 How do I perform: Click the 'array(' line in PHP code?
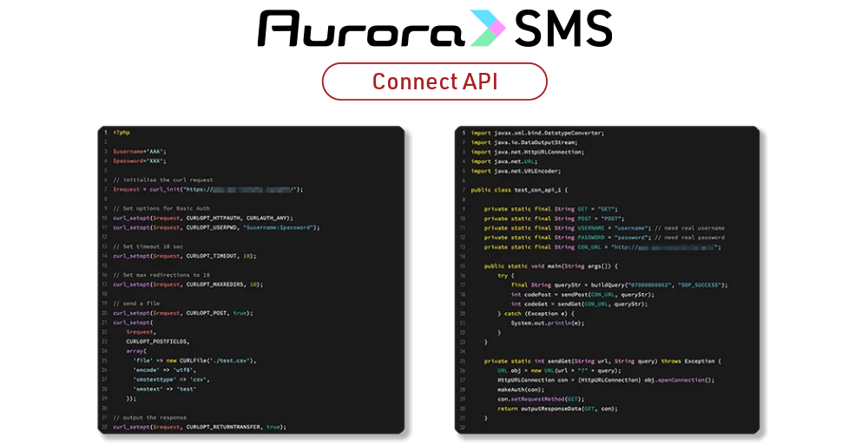click(x=136, y=351)
